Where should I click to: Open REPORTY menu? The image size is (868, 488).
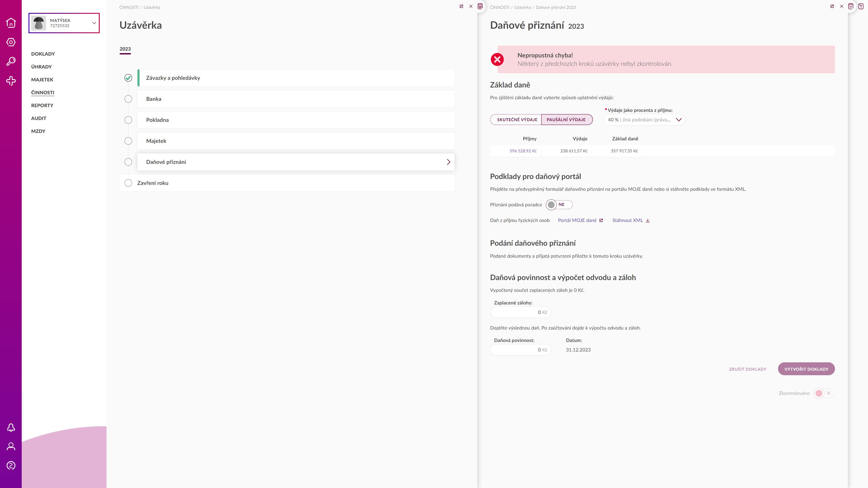pyautogui.click(x=42, y=105)
